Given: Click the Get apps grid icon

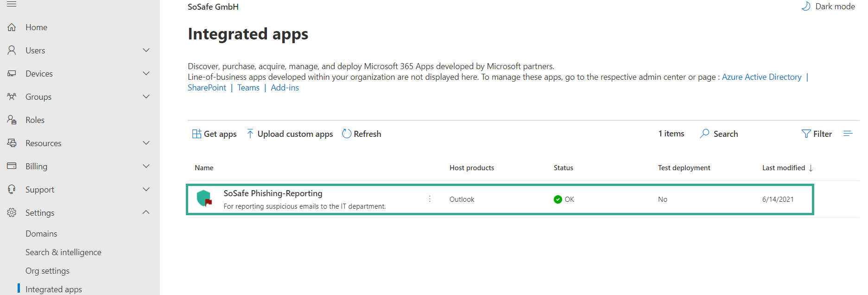Looking at the screenshot, I should pyautogui.click(x=196, y=134).
